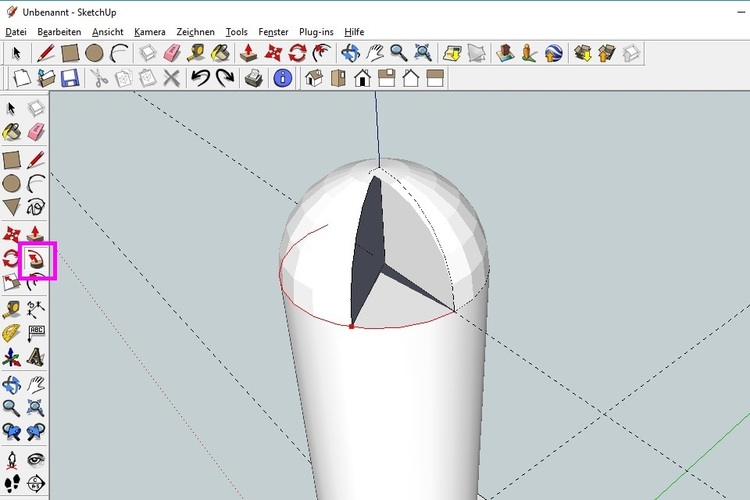Switch to Front view house icon
Viewport: 750px width, 500px height.
click(x=363, y=78)
